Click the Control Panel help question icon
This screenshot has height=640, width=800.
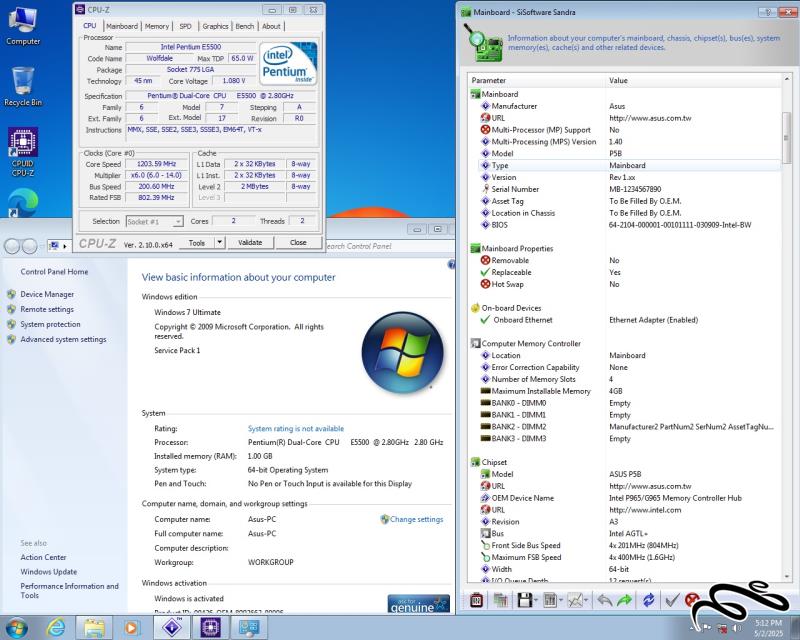[451, 264]
